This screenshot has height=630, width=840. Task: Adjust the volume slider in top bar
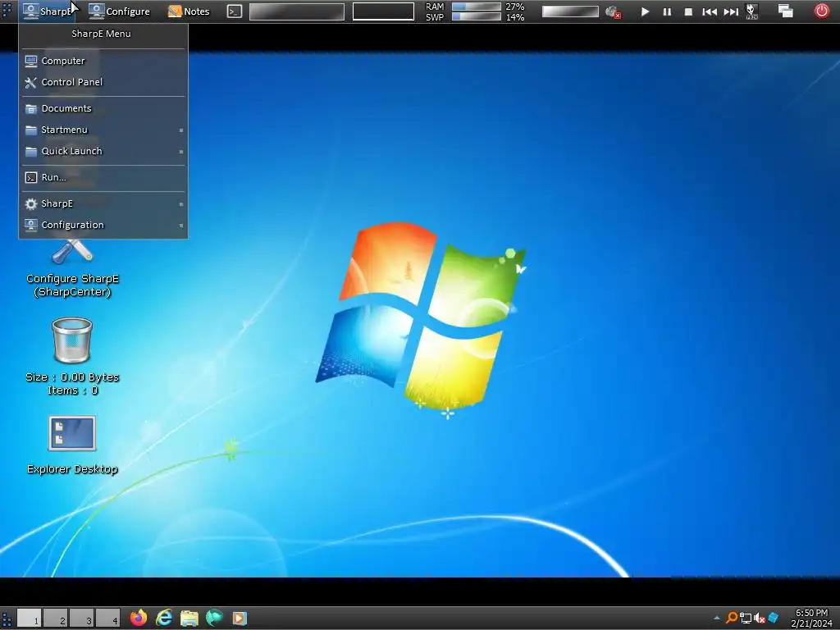pos(570,11)
